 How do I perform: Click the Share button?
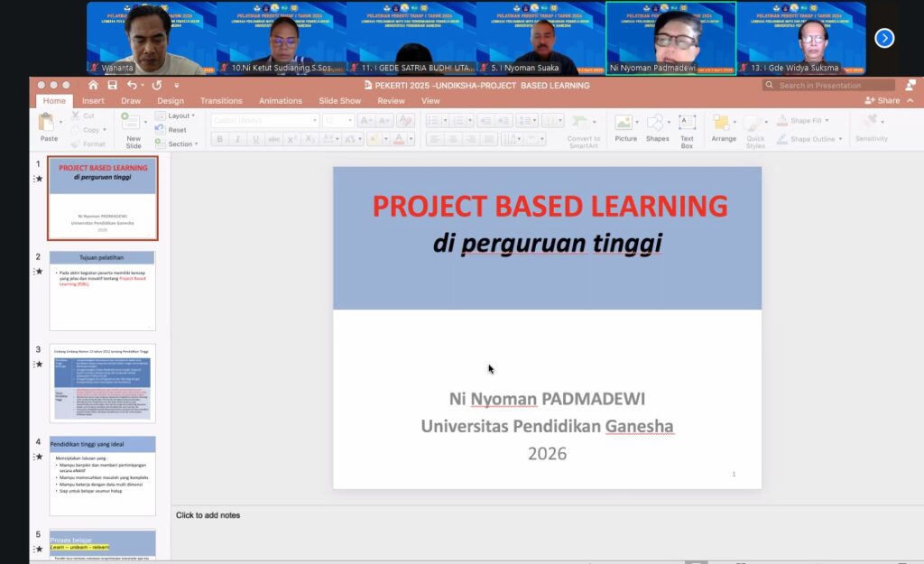coord(882,101)
